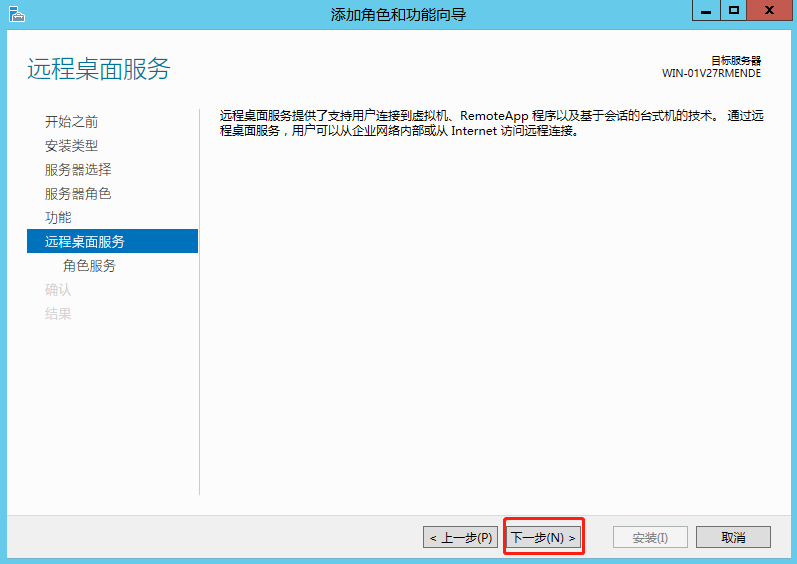Click the highlighted 远程桌面服务 step
797x564 pixels.
click(85, 242)
